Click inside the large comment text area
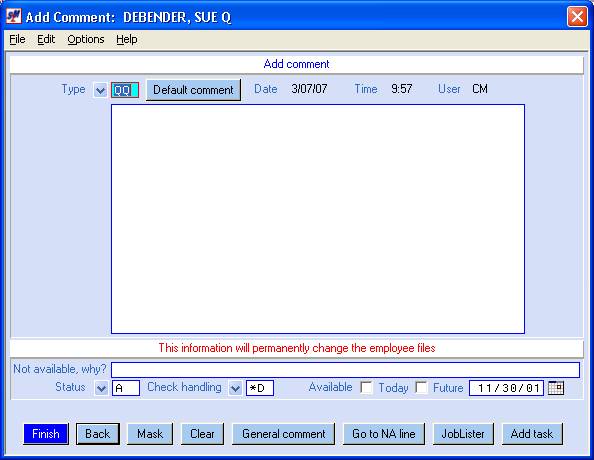Image resolution: width=594 pixels, height=460 pixels. coord(318,219)
